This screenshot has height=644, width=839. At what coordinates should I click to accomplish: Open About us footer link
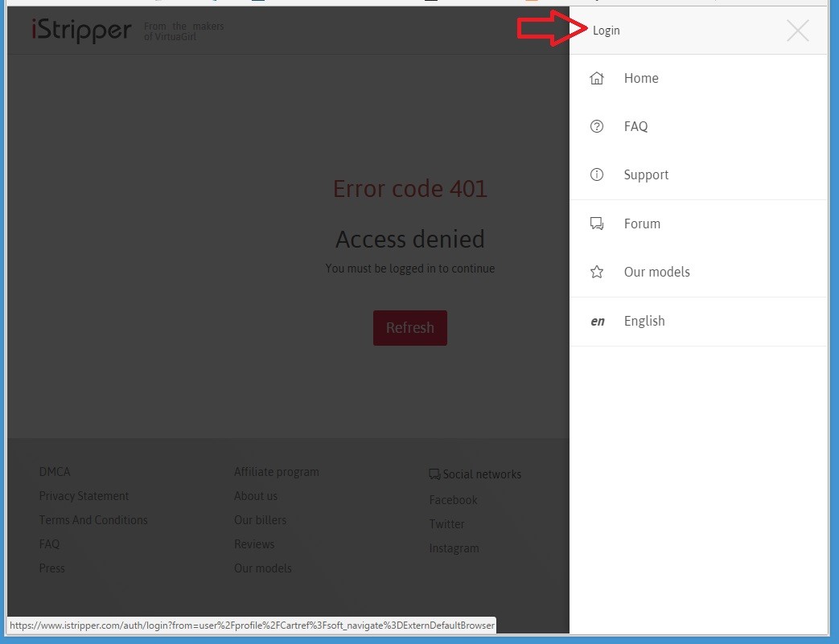coord(256,496)
